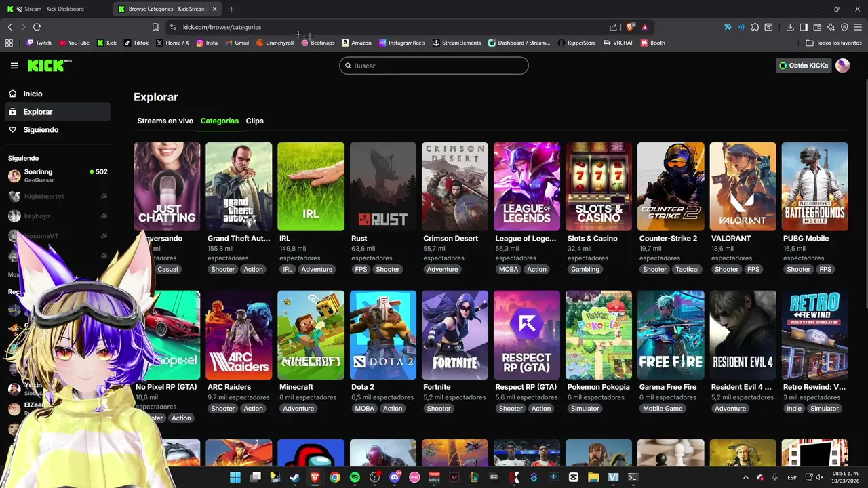Screen dimensions: 868x488
Task: Click the Brave Rewards triangle icon
Action: point(644,27)
